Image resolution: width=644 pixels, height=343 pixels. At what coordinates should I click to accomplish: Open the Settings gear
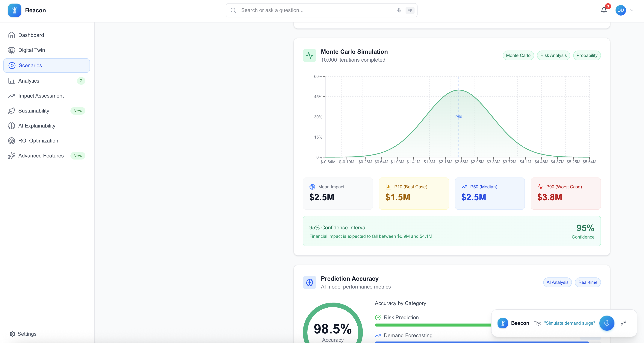point(12,334)
